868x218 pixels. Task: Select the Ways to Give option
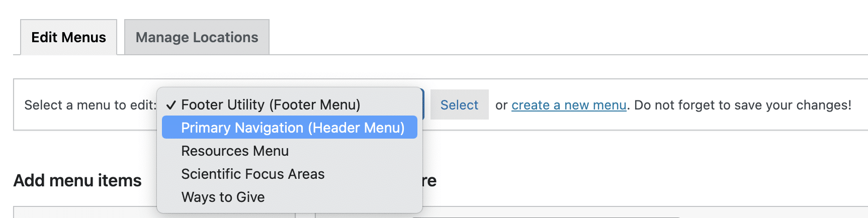point(223,197)
